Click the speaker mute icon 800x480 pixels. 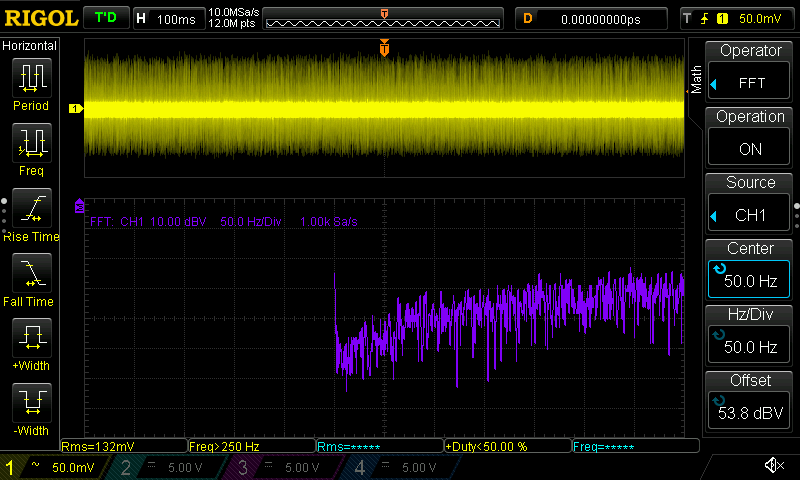773,466
